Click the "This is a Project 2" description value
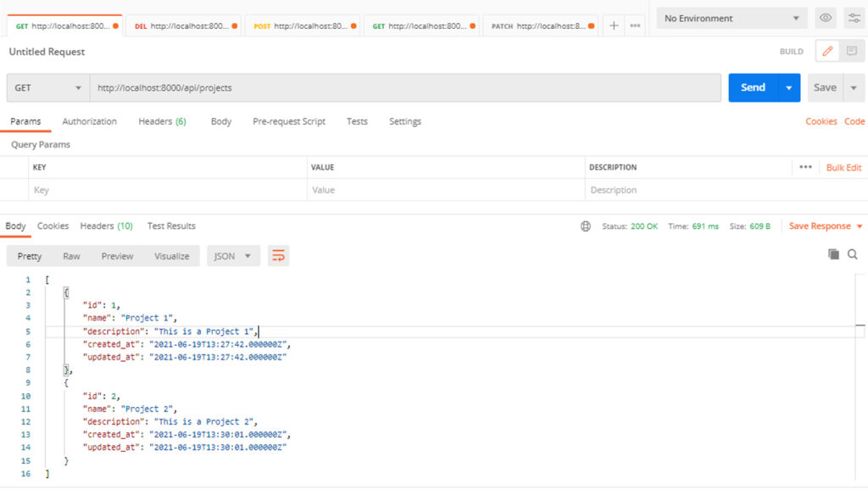This screenshot has height=490, width=868. tap(205, 422)
